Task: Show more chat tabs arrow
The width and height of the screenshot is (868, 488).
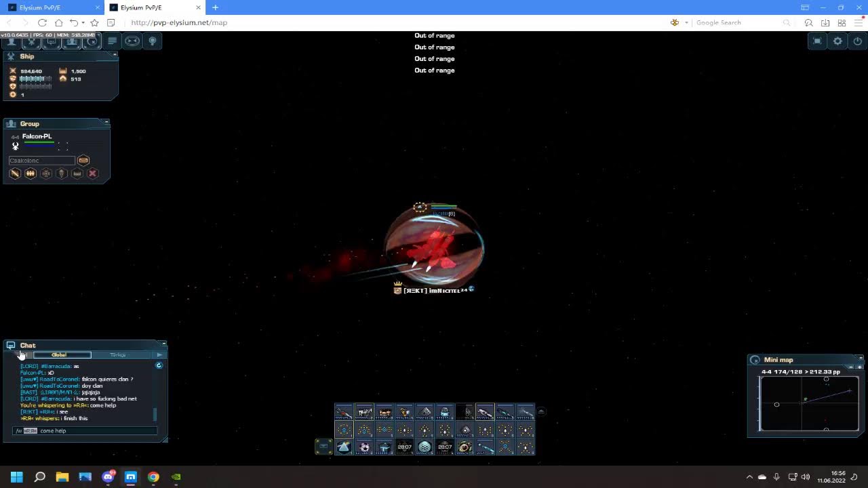Action: 160,354
